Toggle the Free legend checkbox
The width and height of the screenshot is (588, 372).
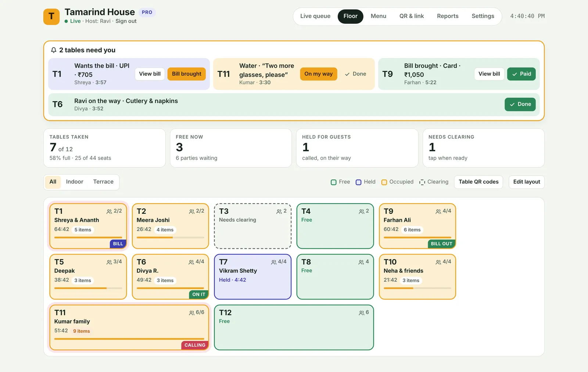pos(334,182)
